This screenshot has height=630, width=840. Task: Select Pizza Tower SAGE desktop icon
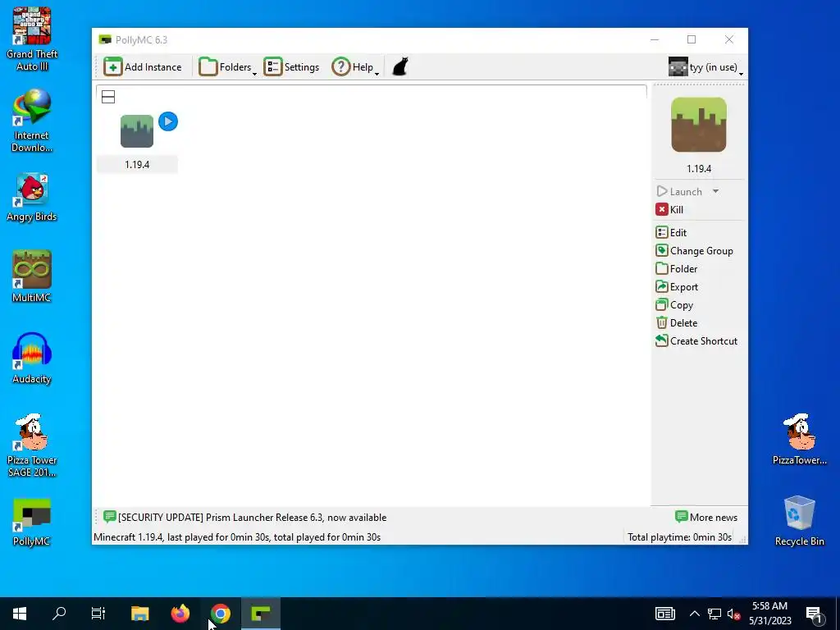pyautogui.click(x=32, y=445)
